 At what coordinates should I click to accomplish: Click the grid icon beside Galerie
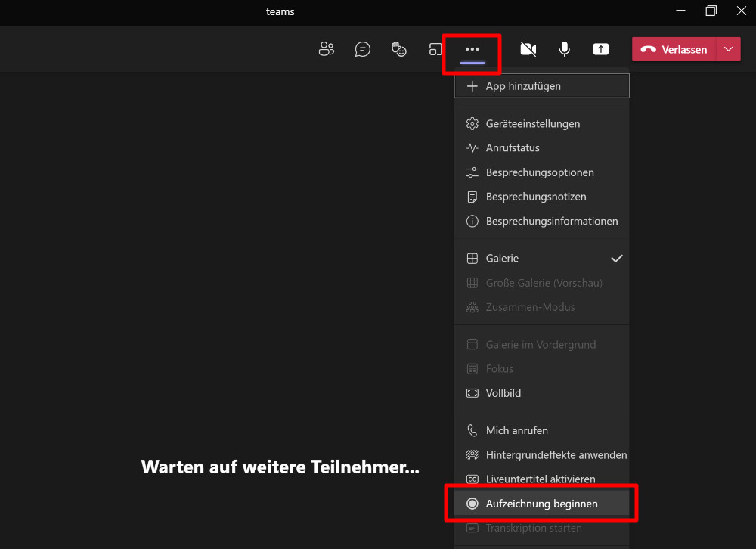tap(472, 258)
